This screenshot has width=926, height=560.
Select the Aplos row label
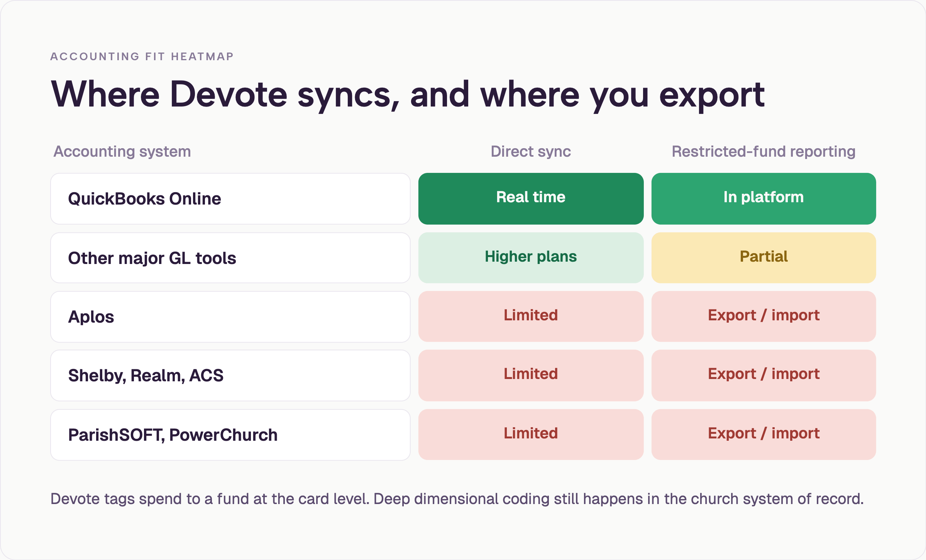click(x=230, y=317)
